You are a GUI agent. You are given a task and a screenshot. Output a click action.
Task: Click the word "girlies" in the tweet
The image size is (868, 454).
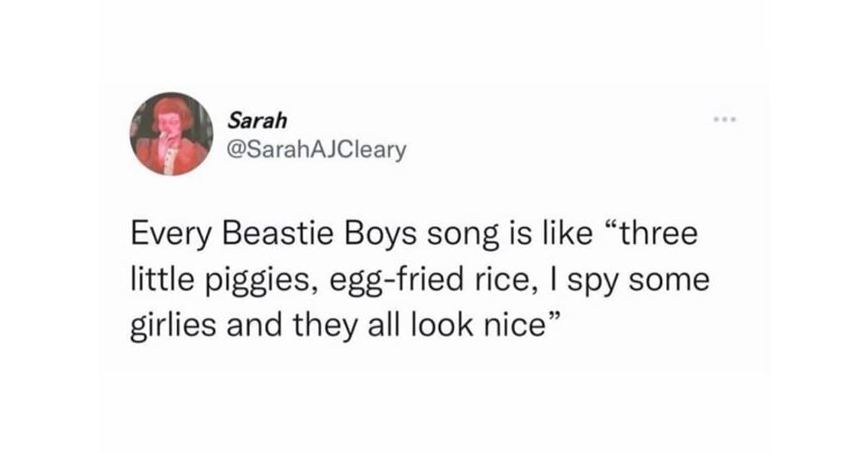pyautogui.click(x=172, y=324)
